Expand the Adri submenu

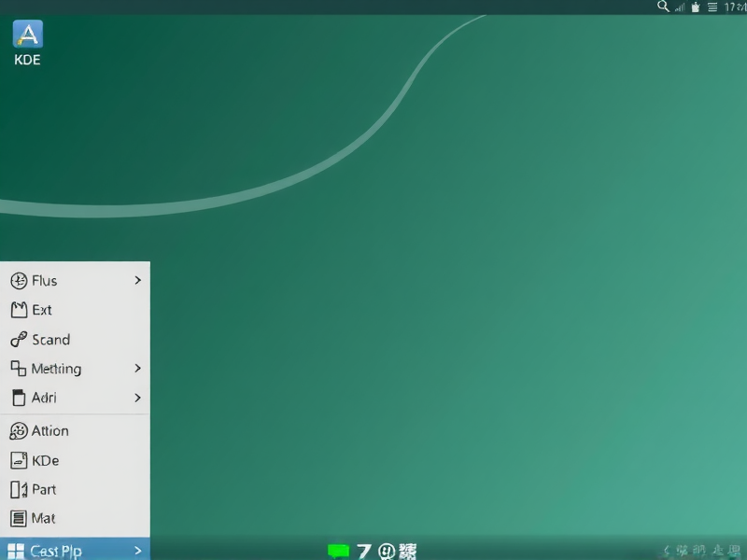click(x=136, y=398)
